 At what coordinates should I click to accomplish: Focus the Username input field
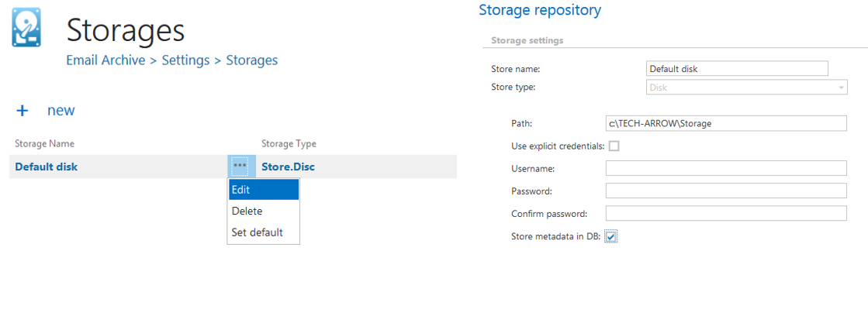726,169
